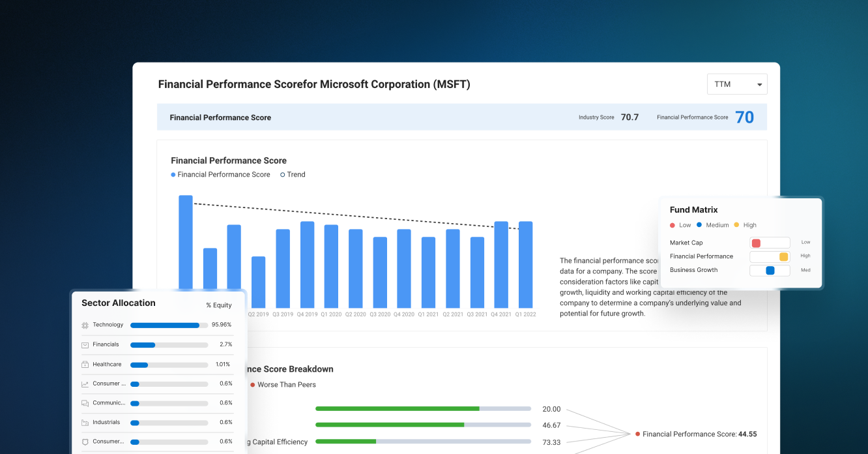Screen dimensions: 868x454
Task: Click the Industrials factory icon
Action: [x=85, y=422]
